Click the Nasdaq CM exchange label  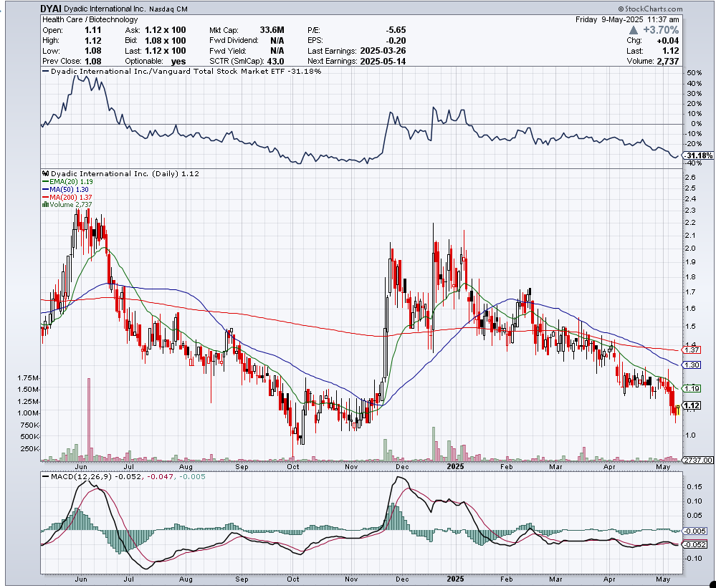coord(168,9)
